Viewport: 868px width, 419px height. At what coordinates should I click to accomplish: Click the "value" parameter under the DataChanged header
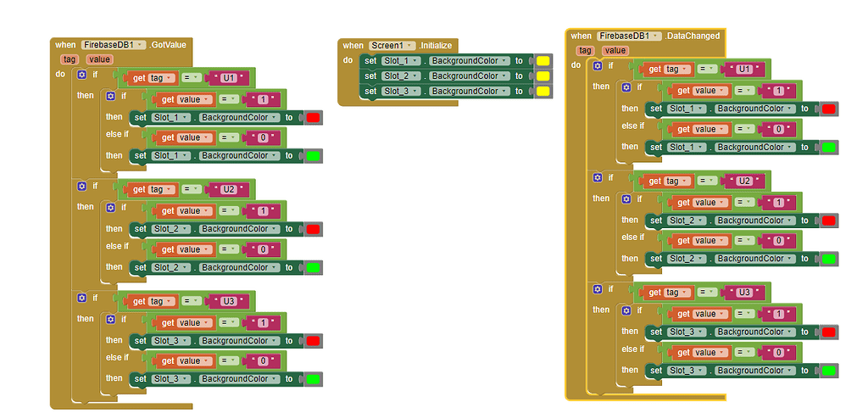[615, 50]
